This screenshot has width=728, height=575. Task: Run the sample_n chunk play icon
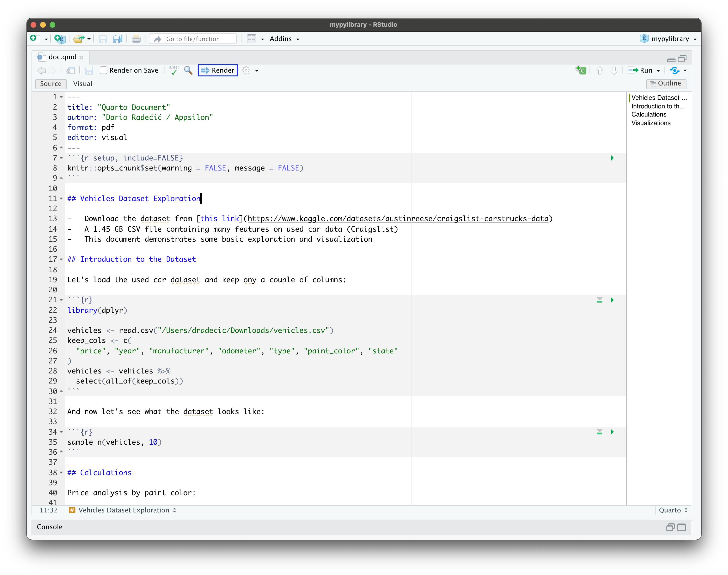point(612,432)
